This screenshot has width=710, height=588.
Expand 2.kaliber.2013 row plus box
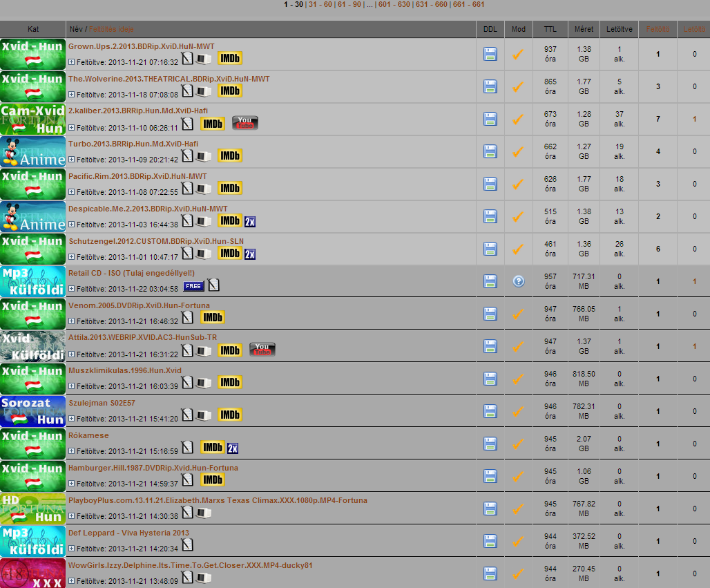[72, 128]
